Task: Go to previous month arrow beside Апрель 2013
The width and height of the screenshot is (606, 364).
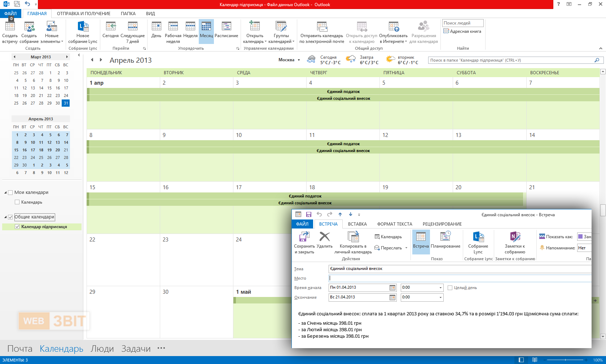Action: point(92,60)
